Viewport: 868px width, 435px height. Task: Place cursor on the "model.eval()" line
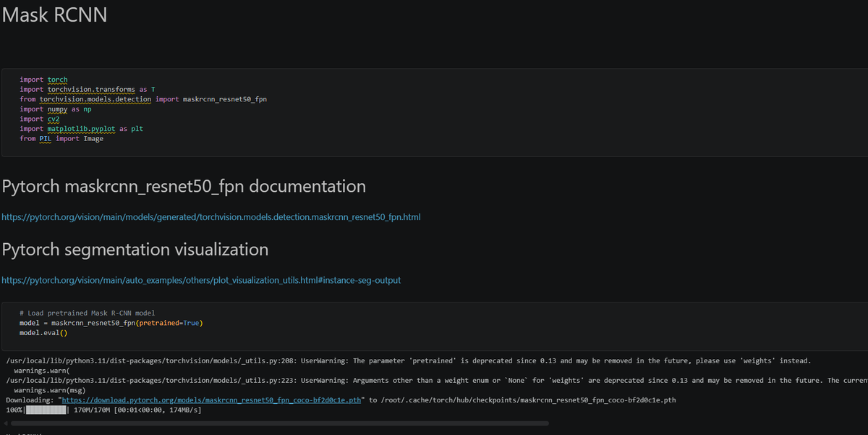point(43,332)
